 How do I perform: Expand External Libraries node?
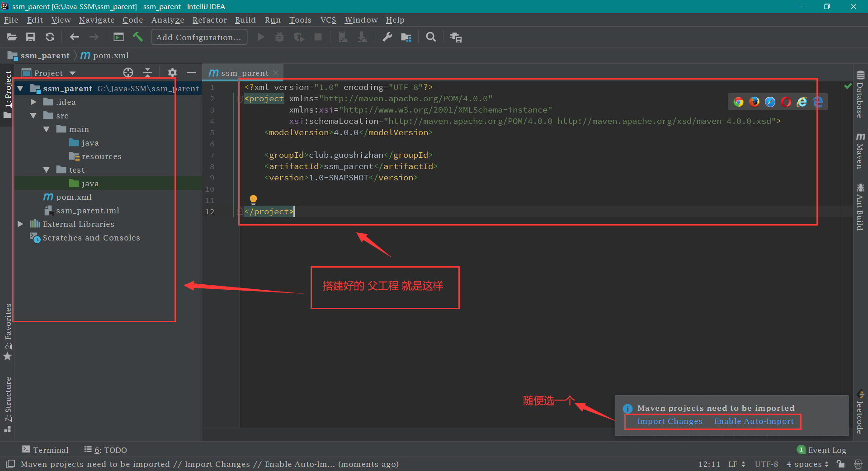point(20,224)
